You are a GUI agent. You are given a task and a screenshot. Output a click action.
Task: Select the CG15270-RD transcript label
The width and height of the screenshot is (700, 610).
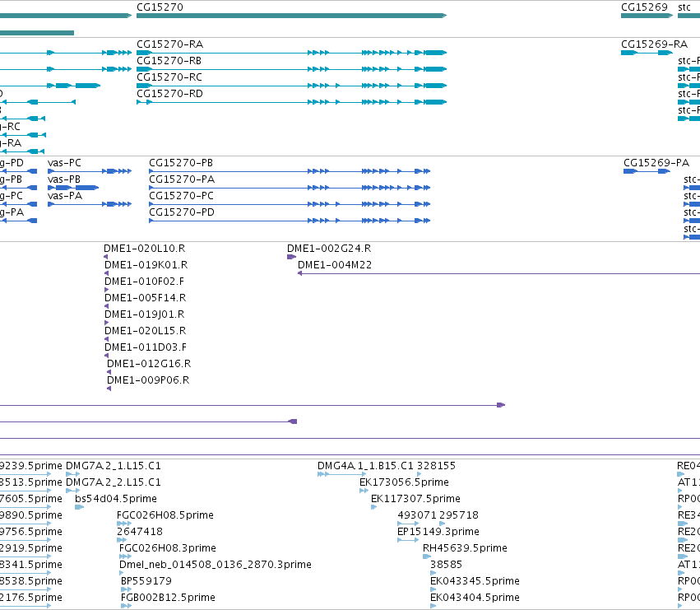(x=169, y=94)
